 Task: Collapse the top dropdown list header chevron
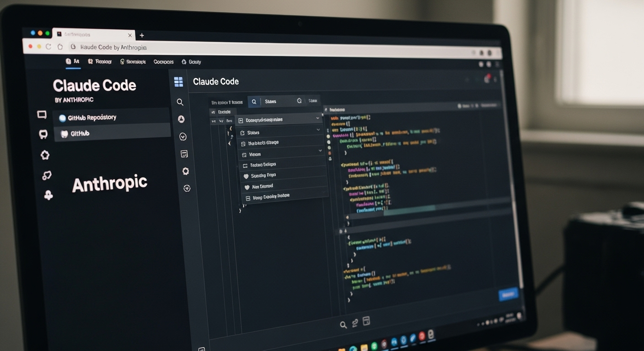pos(318,118)
